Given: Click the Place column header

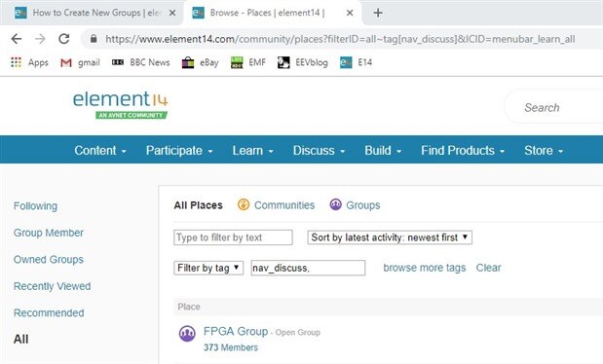Looking at the screenshot, I should pyautogui.click(x=189, y=307).
